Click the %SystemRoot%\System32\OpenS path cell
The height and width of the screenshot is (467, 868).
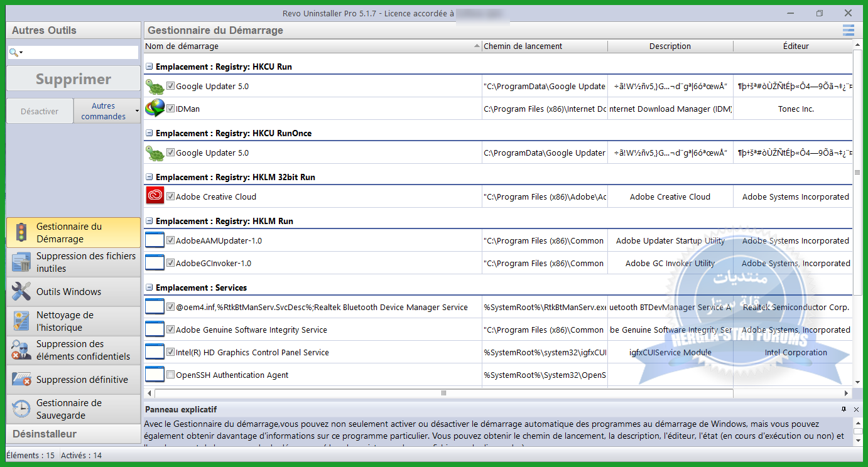pyautogui.click(x=545, y=375)
